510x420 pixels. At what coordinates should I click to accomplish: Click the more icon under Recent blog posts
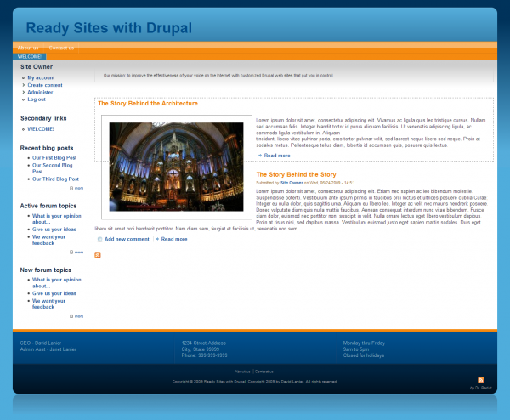click(71, 188)
